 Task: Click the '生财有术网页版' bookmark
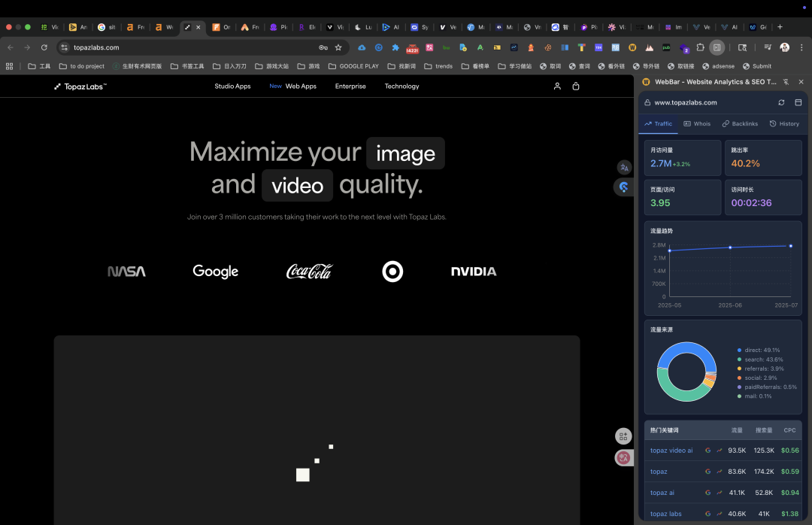pos(138,66)
